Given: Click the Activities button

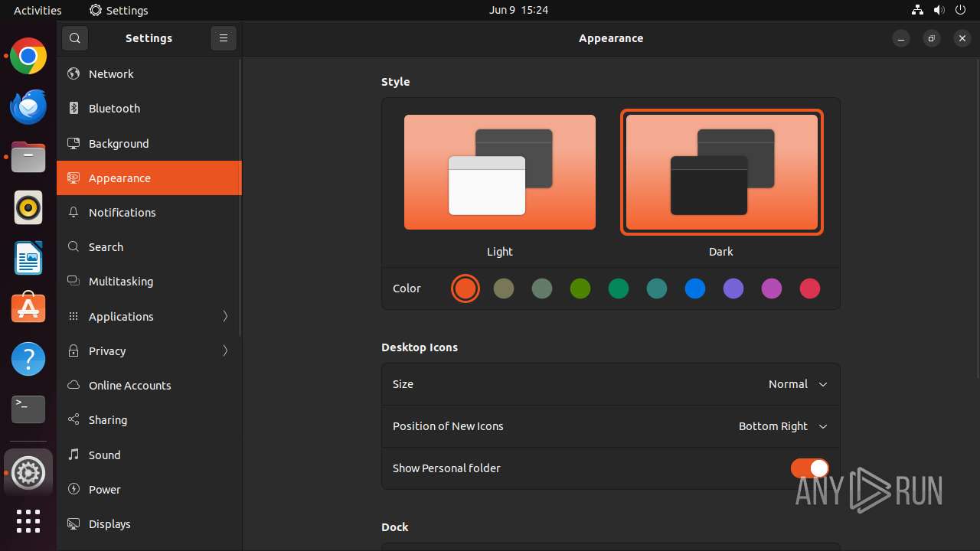Looking at the screenshot, I should (38, 10).
